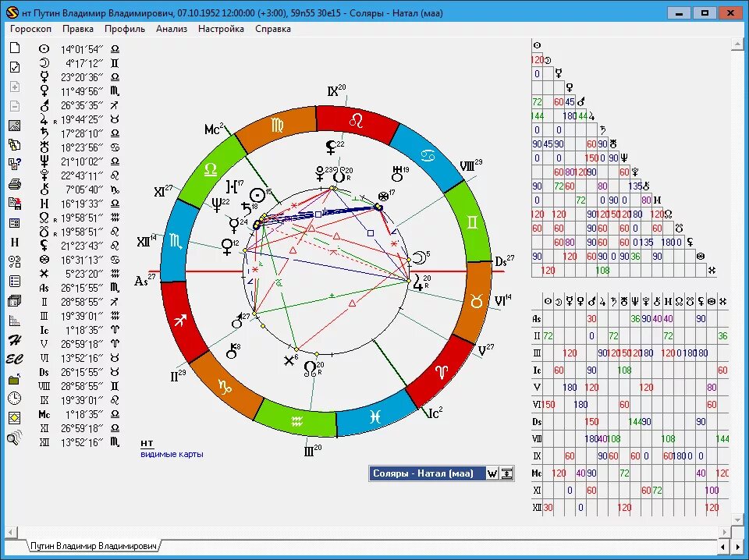This screenshot has width=749, height=560.
Task: Open the Анализ menu
Action: click(x=172, y=29)
